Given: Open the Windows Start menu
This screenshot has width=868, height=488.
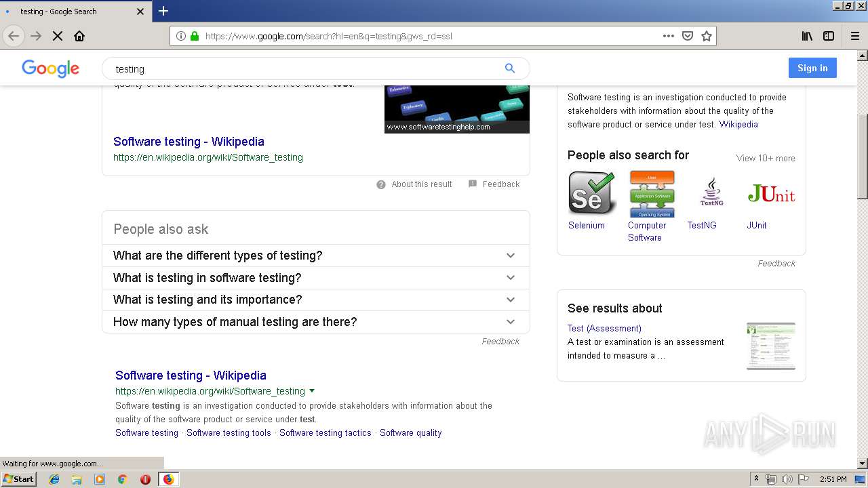Looking at the screenshot, I should click(x=18, y=479).
